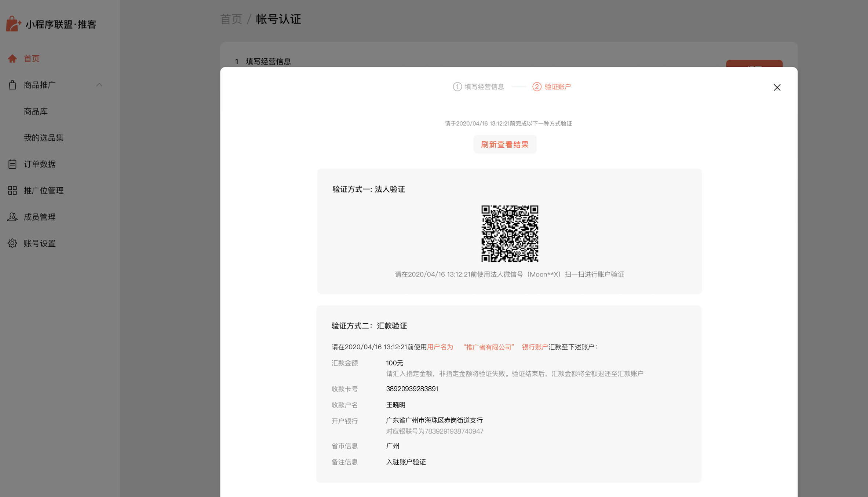Click the refund note under 100元
Image resolution: width=868 pixels, height=497 pixels.
coord(515,374)
